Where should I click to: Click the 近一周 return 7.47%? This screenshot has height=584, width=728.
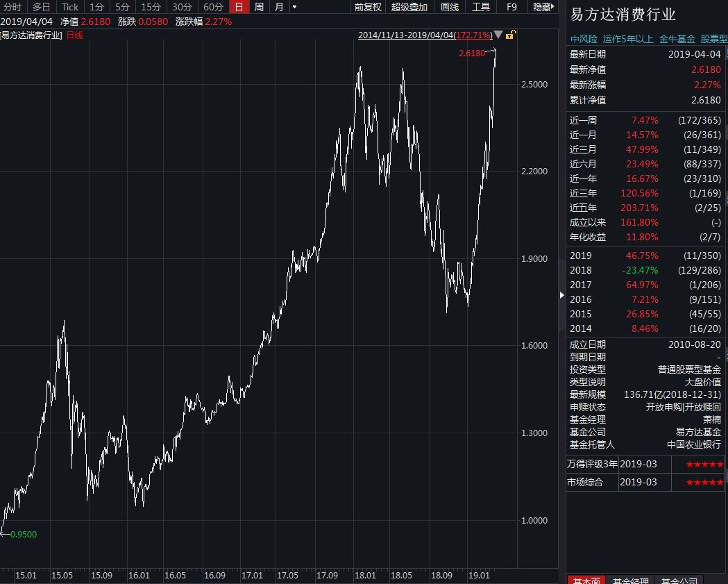pos(645,120)
